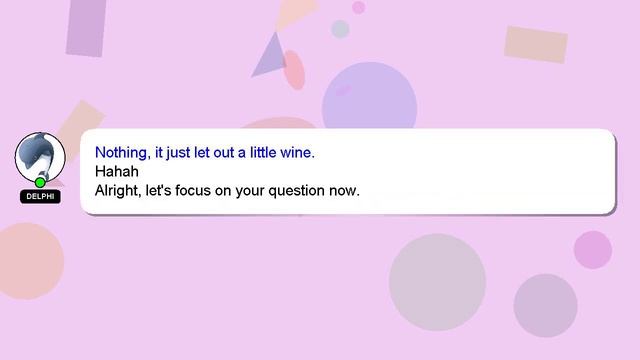The image size is (640, 360).
Task: Click the peach triangle at the top edge
Action: 294,13
